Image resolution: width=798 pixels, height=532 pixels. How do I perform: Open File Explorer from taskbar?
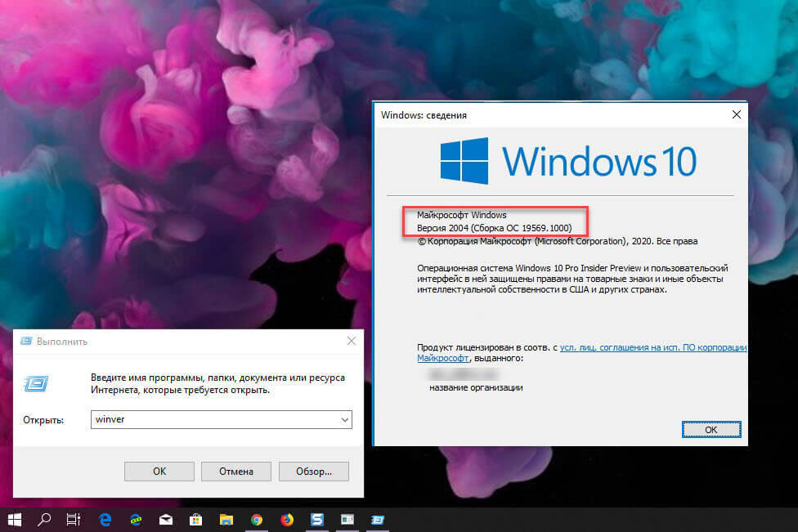226,519
